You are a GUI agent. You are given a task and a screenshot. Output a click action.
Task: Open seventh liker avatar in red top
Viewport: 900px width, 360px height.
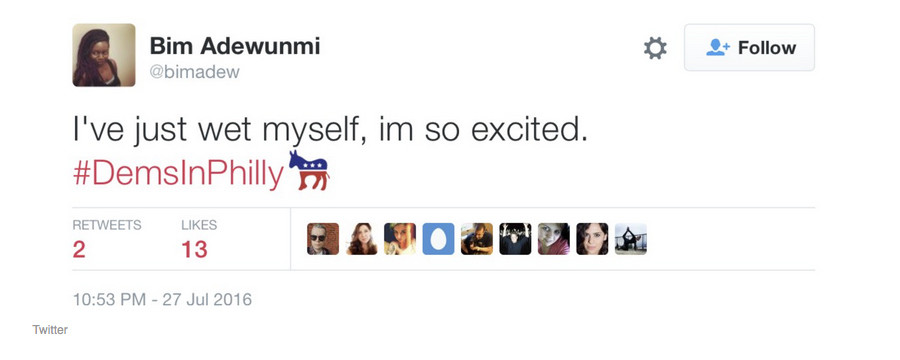(x=553, y=239)
